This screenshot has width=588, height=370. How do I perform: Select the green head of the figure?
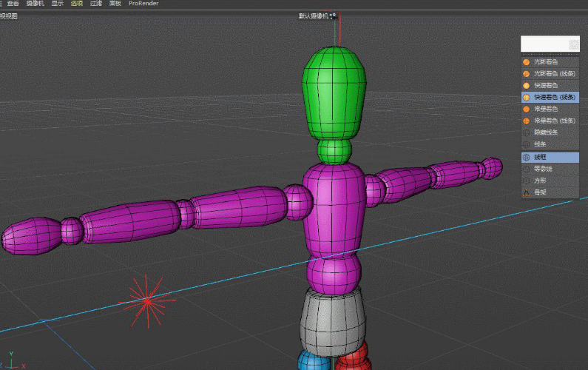tap(334, 93)
